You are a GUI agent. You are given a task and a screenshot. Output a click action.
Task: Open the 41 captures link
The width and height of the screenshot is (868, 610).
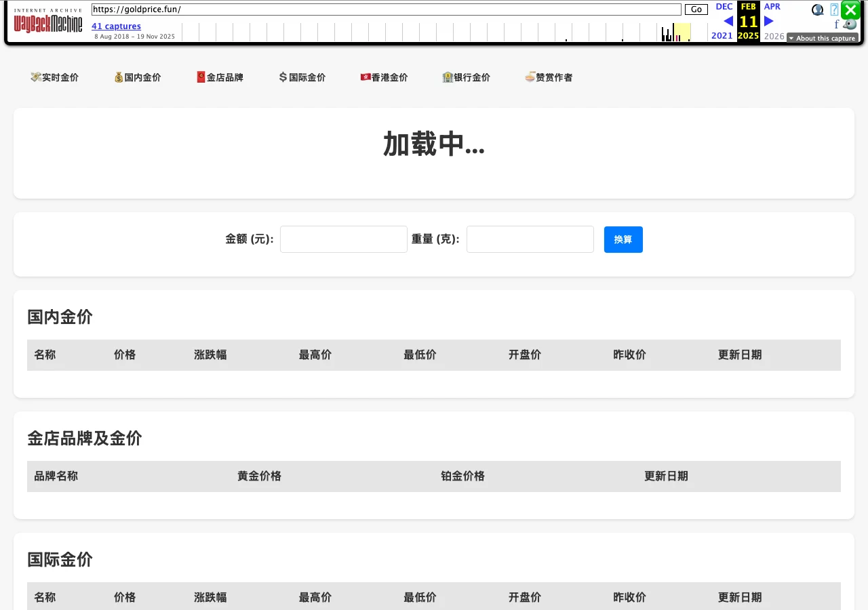pos(117,26)
